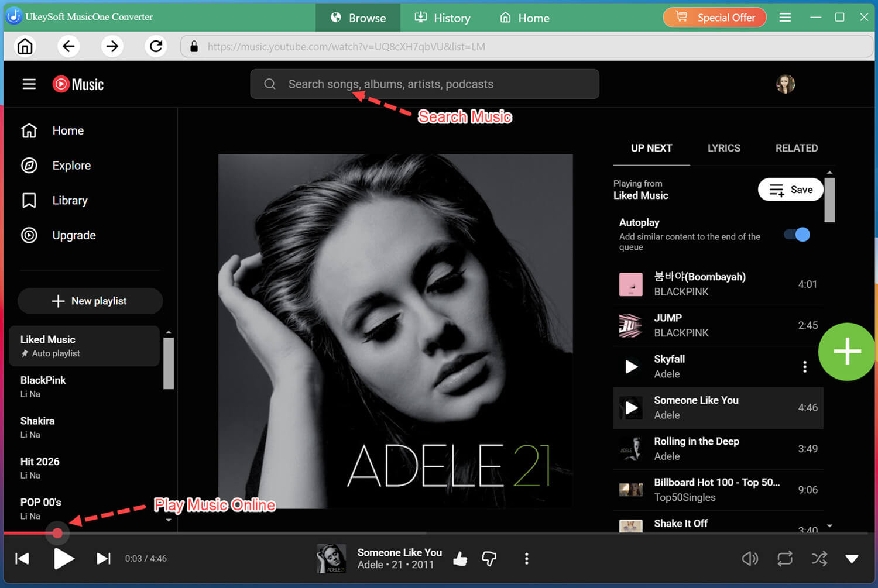Go to the browser home page icon
The height and width of the screenshot is (588, 878).
[x=25, y=46]
